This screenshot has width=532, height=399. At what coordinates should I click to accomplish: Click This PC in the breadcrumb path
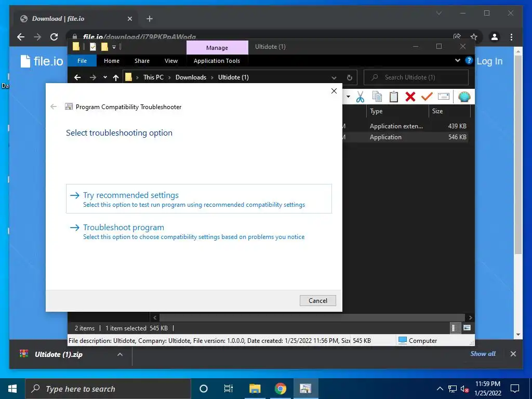click(153, 77)
